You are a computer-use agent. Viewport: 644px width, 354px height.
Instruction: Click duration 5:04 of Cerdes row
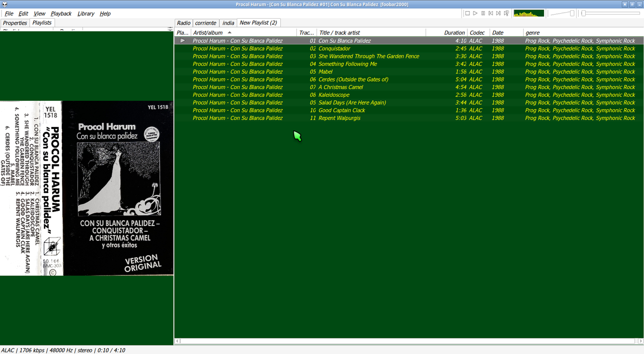[460, 80]
